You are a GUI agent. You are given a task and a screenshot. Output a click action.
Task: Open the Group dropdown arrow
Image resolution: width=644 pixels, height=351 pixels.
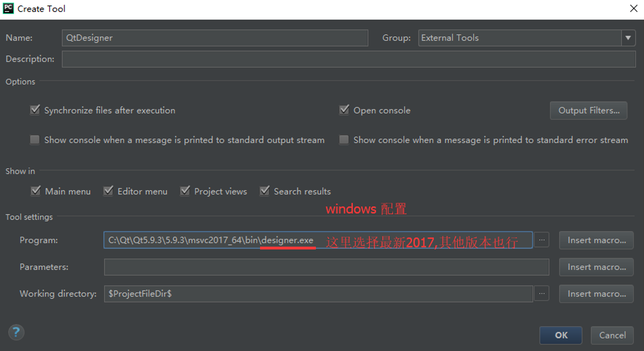click(628, 38)
